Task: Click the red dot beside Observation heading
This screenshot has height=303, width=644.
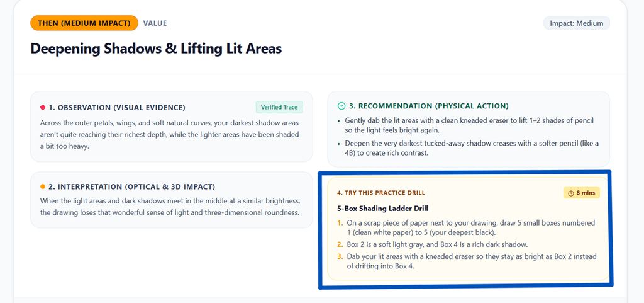Action: (43, 108)
